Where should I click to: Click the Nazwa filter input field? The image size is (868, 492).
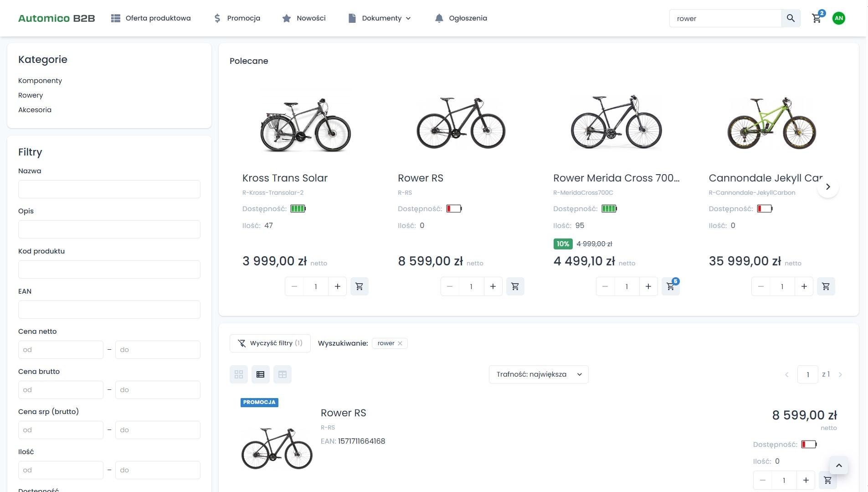109,189
